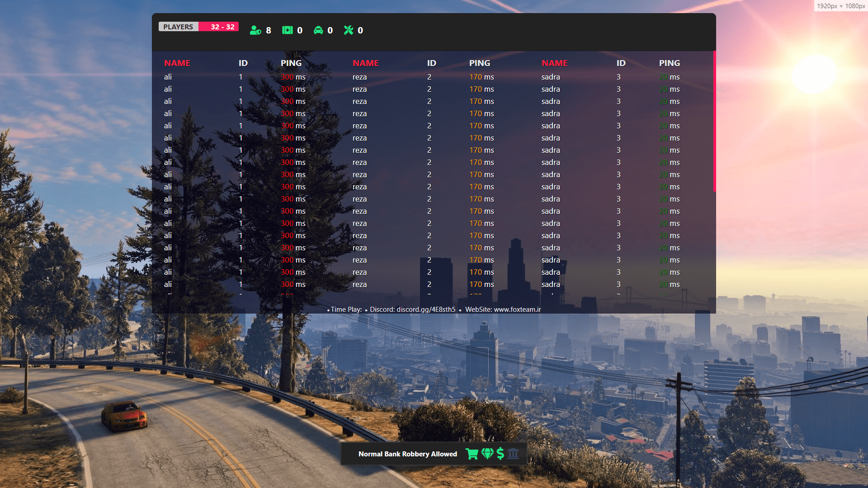Click the green dollar sign icon

click(500, 454)
